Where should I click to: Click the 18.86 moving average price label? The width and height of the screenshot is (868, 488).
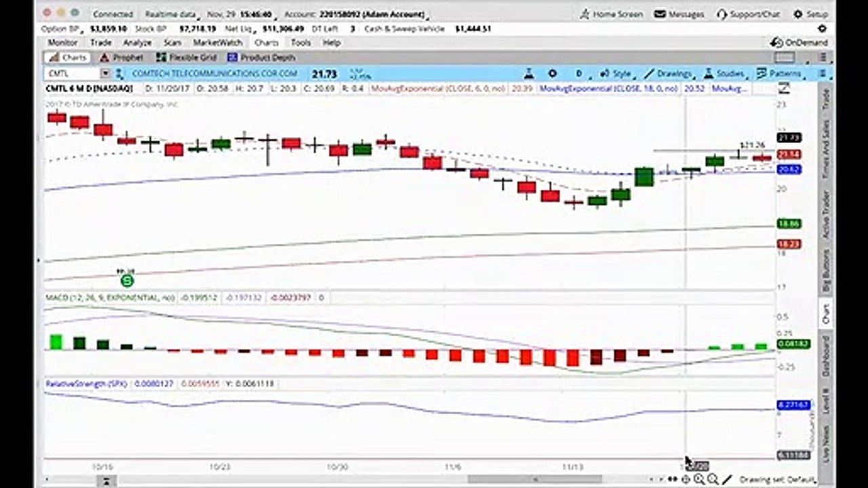click(x=791, y=224)
